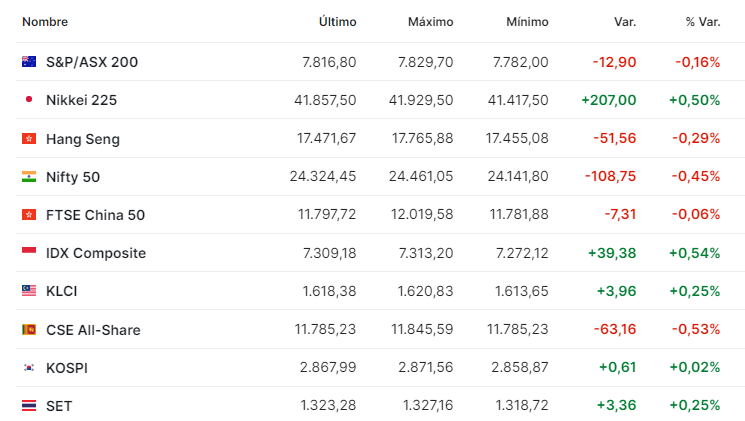This screenshot has height=421, width=745.
Task: Sort by the % Var. column header
Action: point(703,22)
